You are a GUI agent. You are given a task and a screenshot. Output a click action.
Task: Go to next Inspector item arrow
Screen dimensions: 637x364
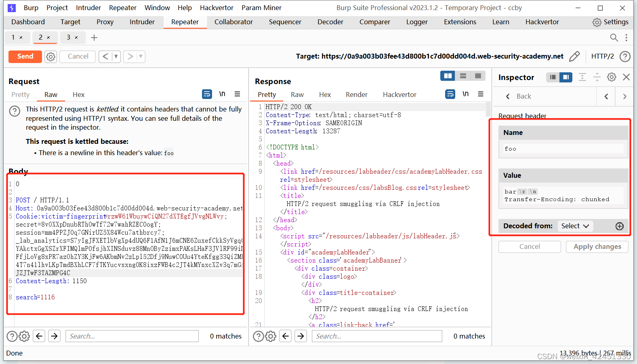coord(625,97)
